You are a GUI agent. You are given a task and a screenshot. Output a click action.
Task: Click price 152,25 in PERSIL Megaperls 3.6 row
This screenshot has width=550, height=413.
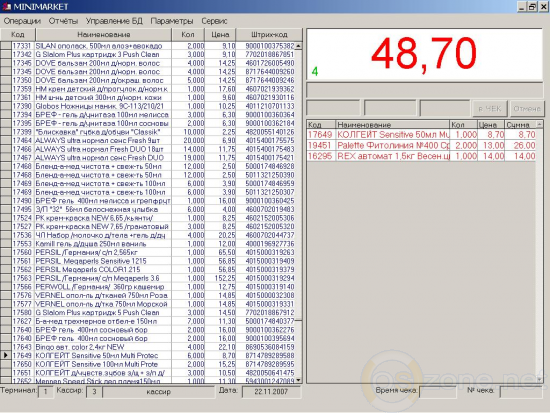point(225,278)
